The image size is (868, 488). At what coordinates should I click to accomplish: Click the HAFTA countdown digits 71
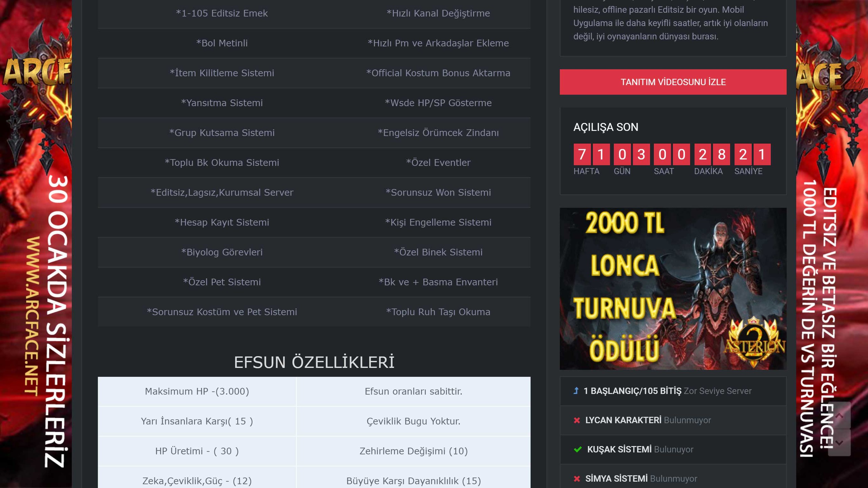pyautogui.click(x=591, y=154)
